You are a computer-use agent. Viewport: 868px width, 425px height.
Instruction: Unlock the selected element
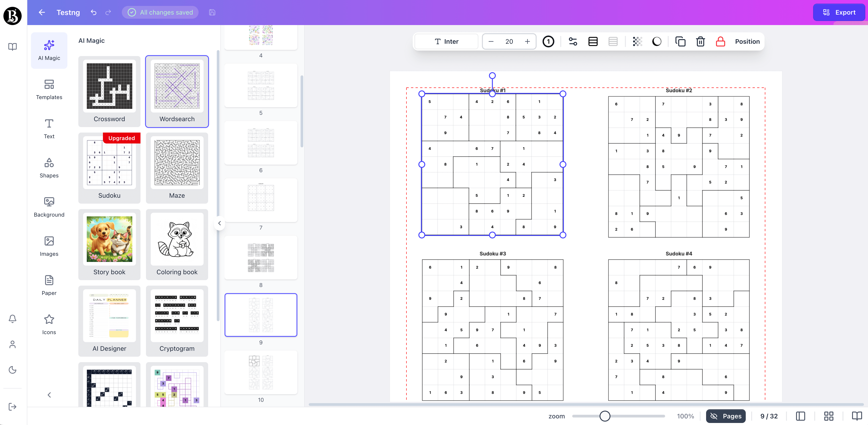[x=720, y=41]
